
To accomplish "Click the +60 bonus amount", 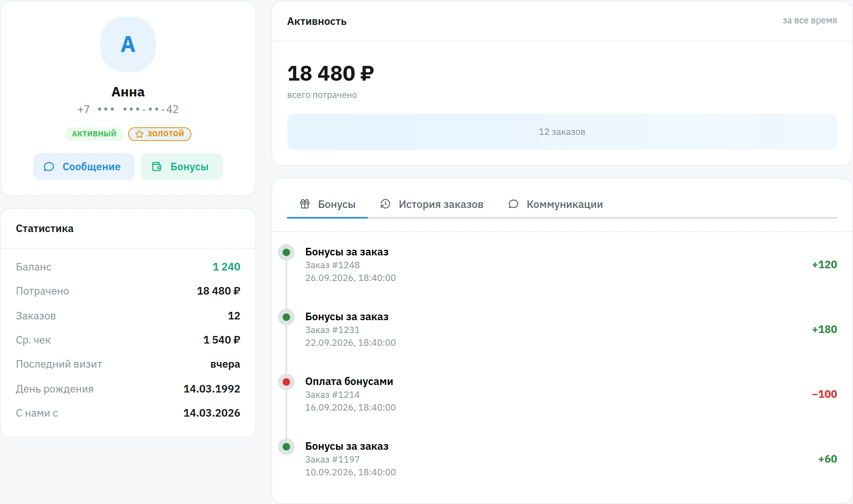I will tap(828, 459).
